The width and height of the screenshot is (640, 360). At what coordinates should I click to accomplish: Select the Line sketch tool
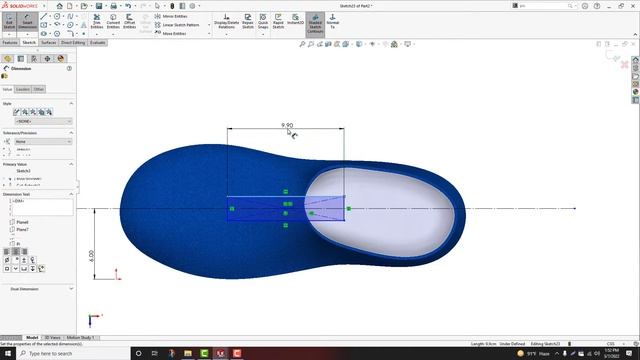coord(44,16)
